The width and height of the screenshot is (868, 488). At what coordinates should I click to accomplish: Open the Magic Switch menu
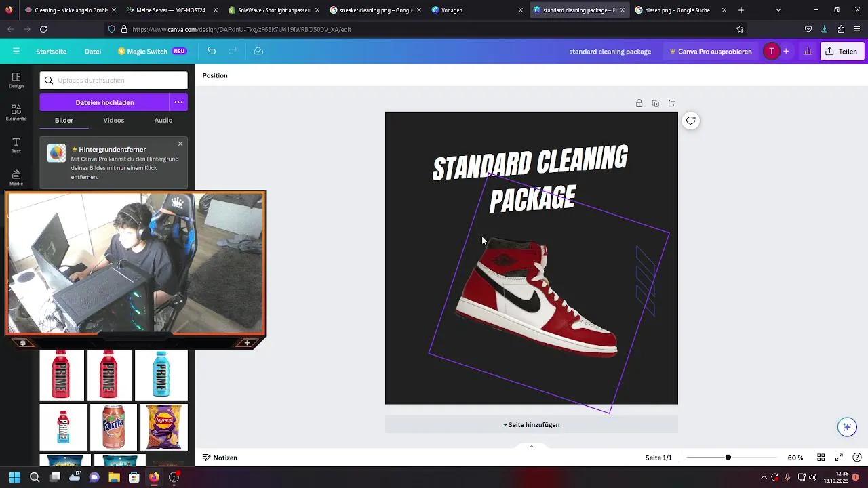152,51
